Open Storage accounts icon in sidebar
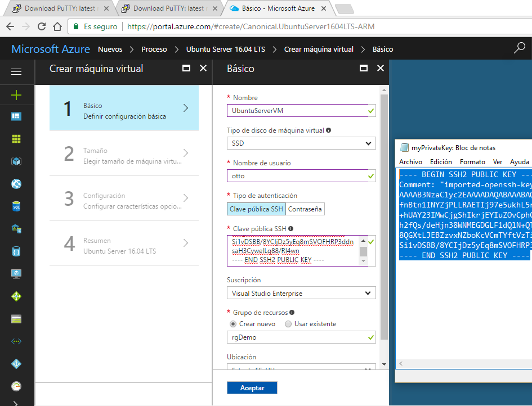 [x=16, y=319]
